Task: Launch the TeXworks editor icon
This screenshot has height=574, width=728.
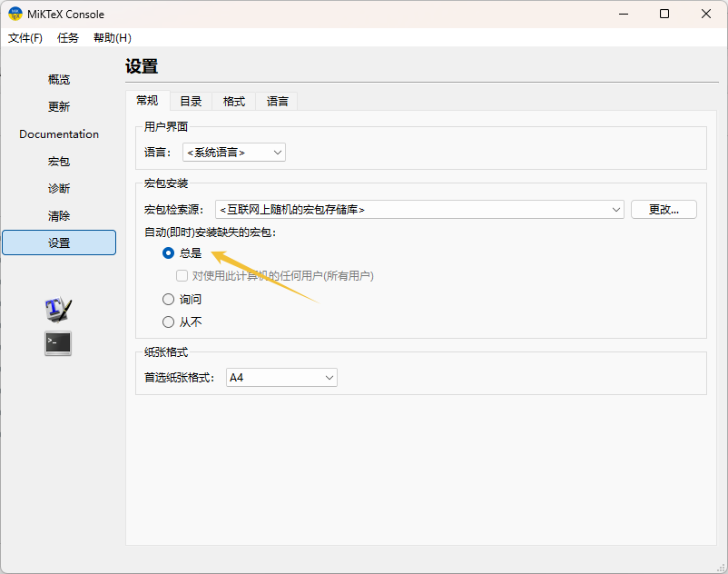Action: 58,310
